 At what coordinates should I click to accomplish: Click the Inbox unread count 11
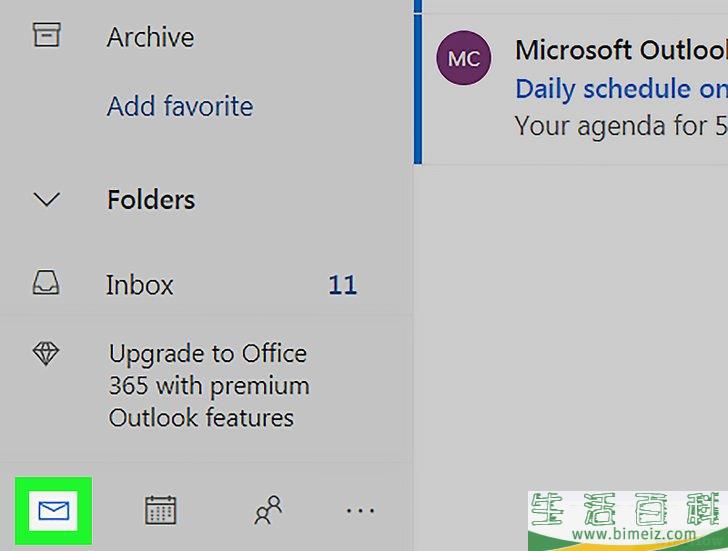(x=343, y=285)
